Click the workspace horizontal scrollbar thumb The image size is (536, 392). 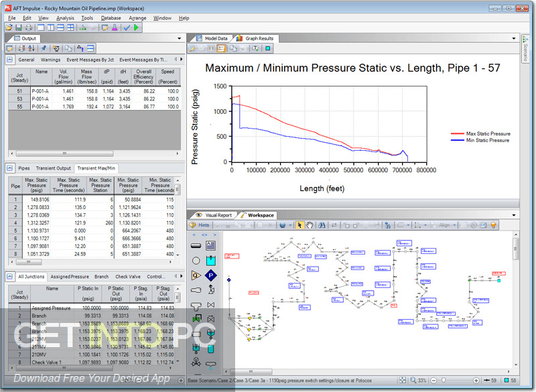[x=251, y=371]
